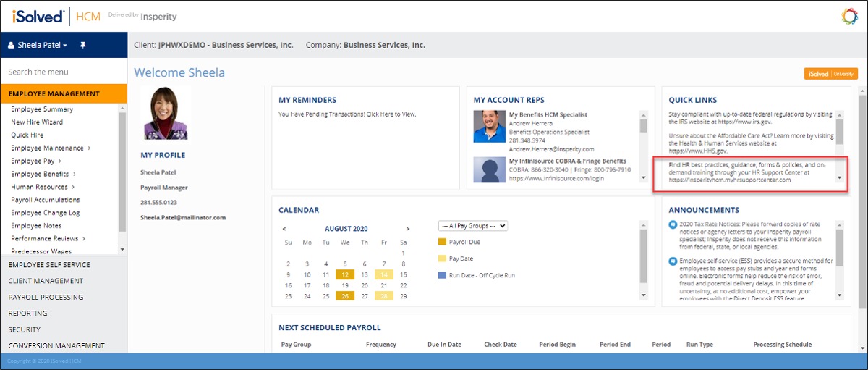868x370 pixels.
Task: Go to next month in the calendar
Action: [x=408, y=229]
